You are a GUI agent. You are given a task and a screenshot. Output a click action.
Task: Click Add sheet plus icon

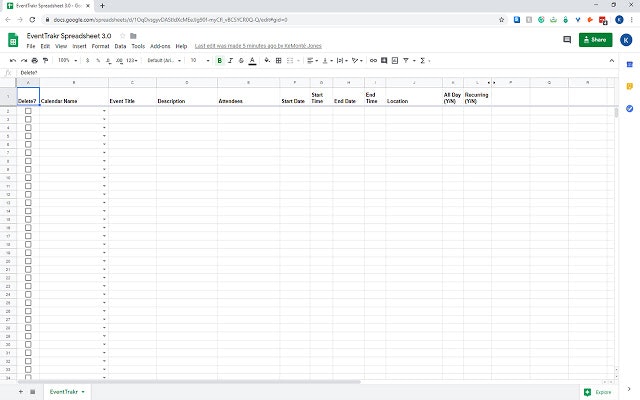coord(20,392)
